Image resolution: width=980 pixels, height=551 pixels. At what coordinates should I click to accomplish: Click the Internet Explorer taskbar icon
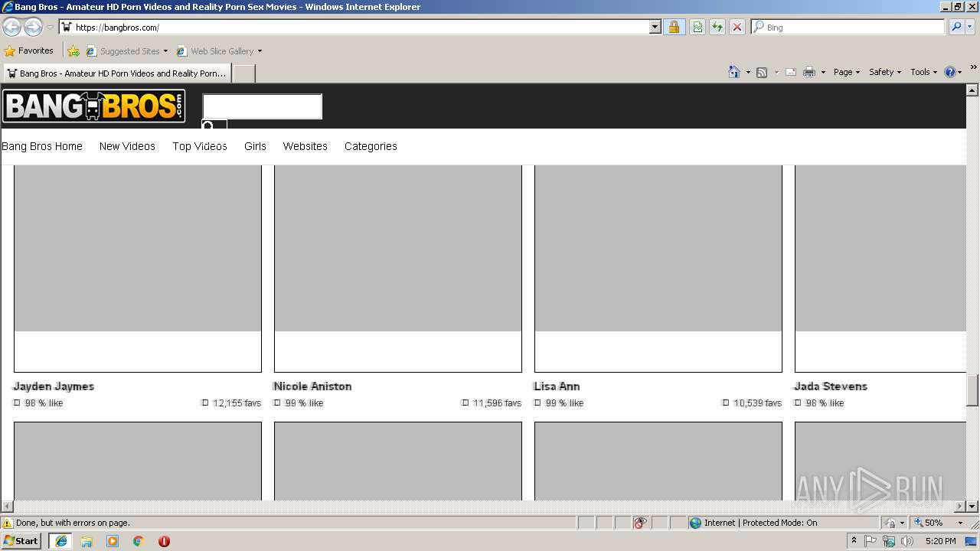(x=60, y=541)
